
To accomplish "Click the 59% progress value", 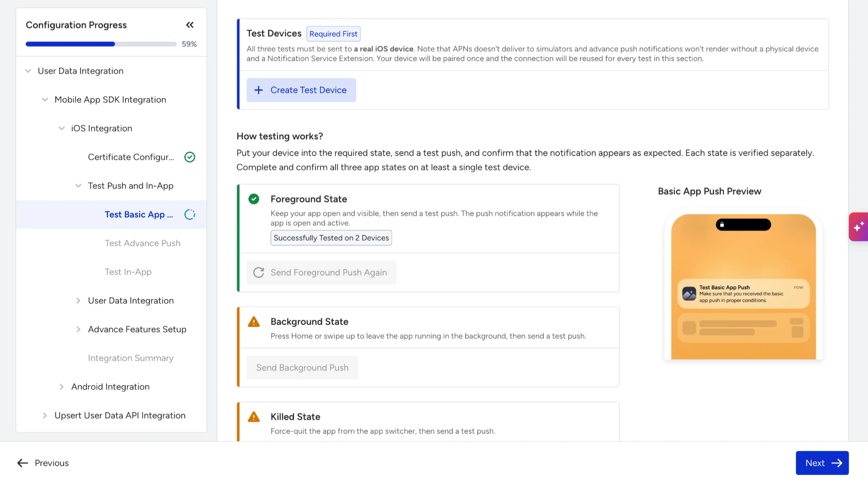I will pyautogui.click(x=189, y=44).
